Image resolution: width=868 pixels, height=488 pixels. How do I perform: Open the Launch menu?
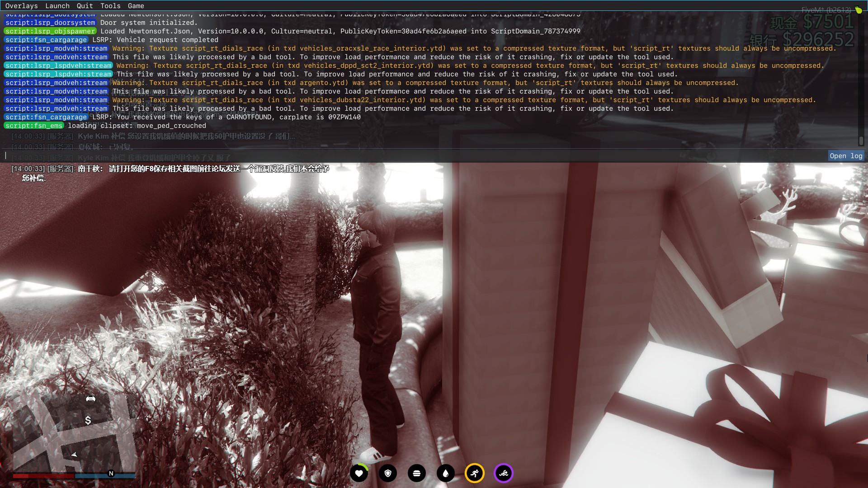57,6
